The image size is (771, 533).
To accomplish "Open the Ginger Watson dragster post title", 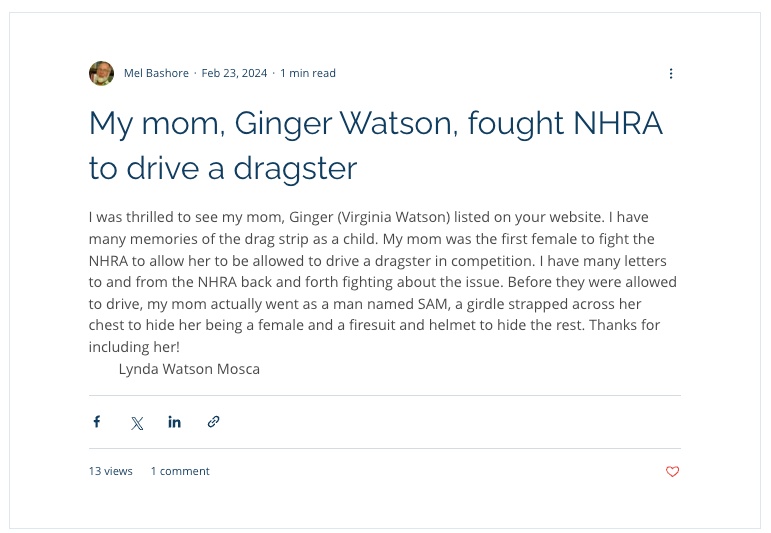I will [375, 145].
